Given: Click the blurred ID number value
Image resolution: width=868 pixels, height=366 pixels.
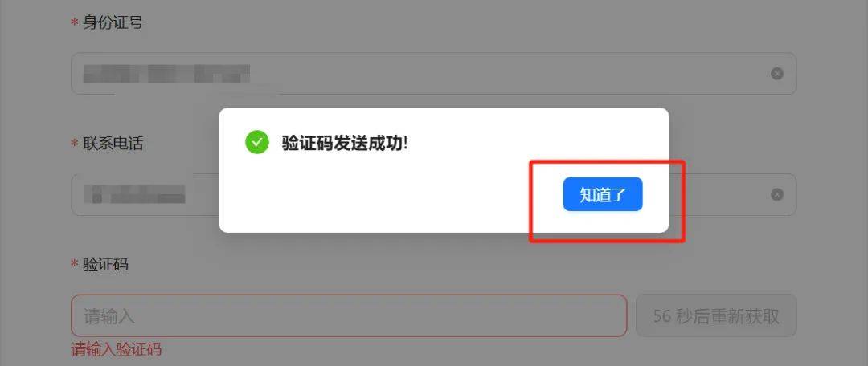Looking at the screenshot, I should 166,74.
